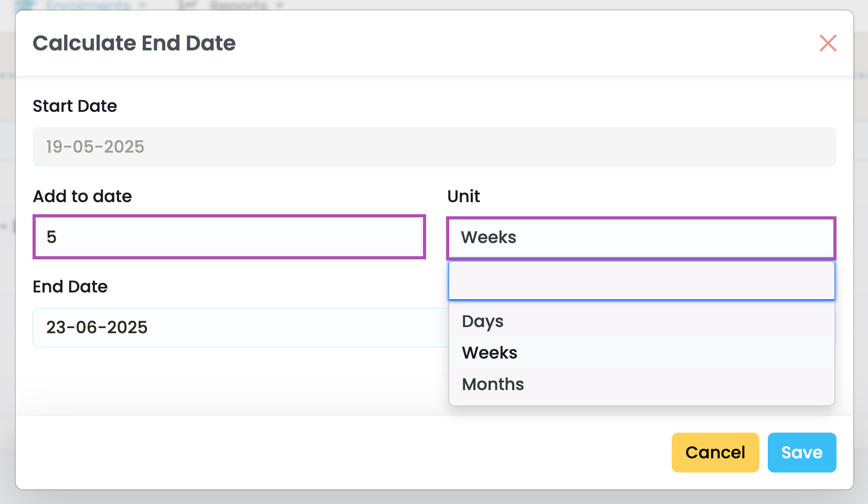Viewport: 868px width, 504px height.
Task: Click the Reports chart icon
Action: point(188,5)
